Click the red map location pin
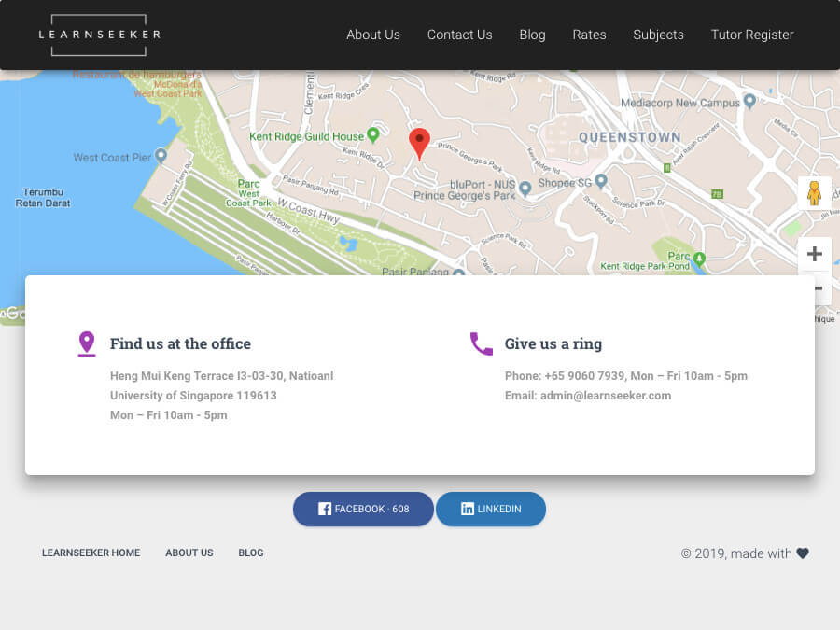The width and height of the screenshot is (840, 630). [419, 143]
